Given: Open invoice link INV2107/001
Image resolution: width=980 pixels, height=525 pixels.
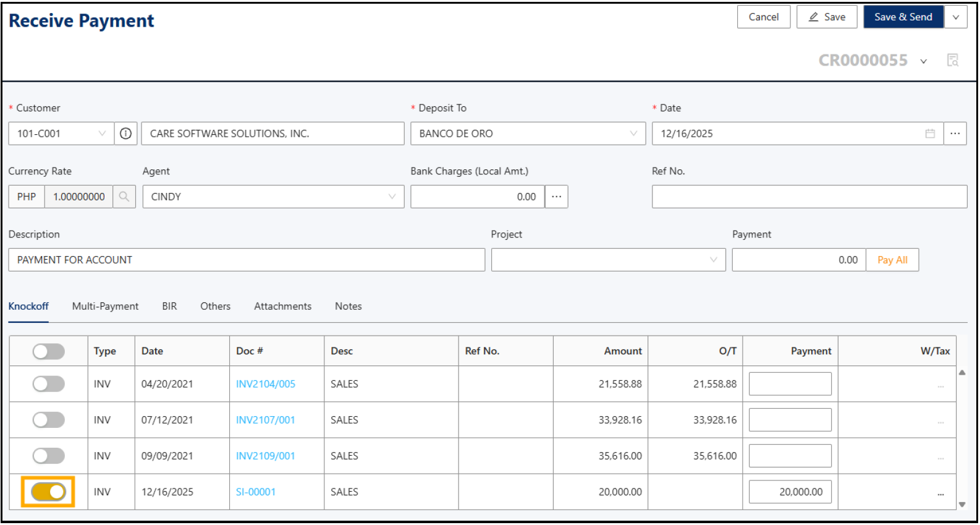Looking at the screenshot, I should click(266, 420).
